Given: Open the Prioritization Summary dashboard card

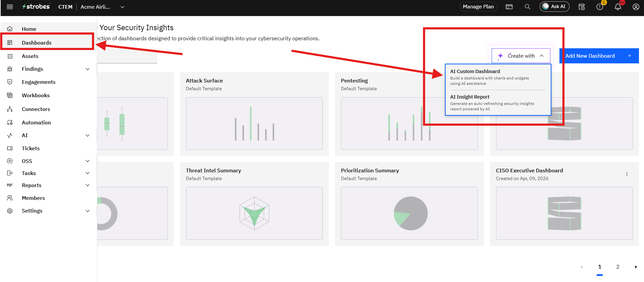Looking at the screenshot, I should tap(409, 204).
